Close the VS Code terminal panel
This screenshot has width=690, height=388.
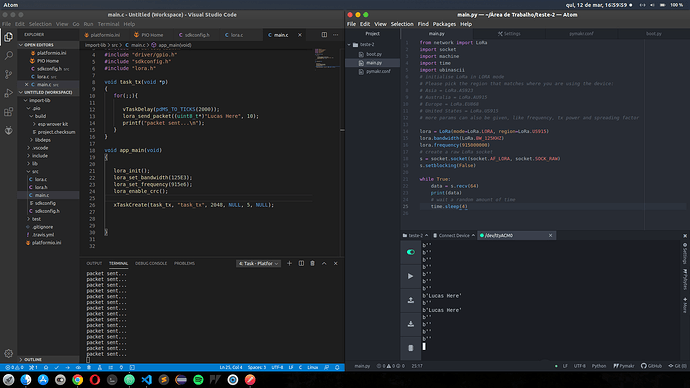(x=335, y=263)
